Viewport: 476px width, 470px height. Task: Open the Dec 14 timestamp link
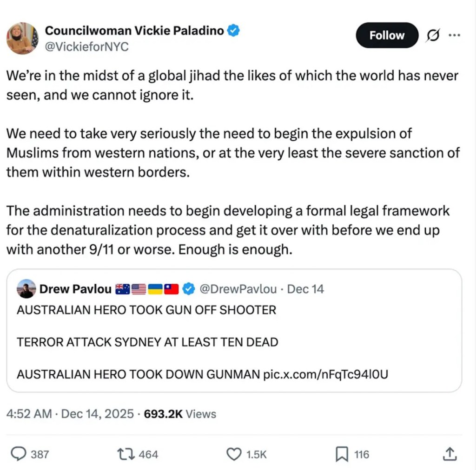click(x=305, y=288)
